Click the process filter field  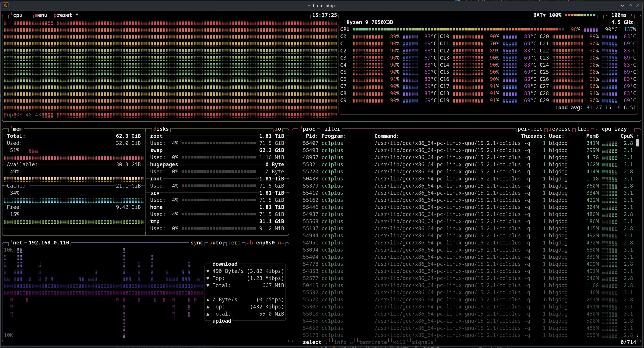tap(331, 129)
